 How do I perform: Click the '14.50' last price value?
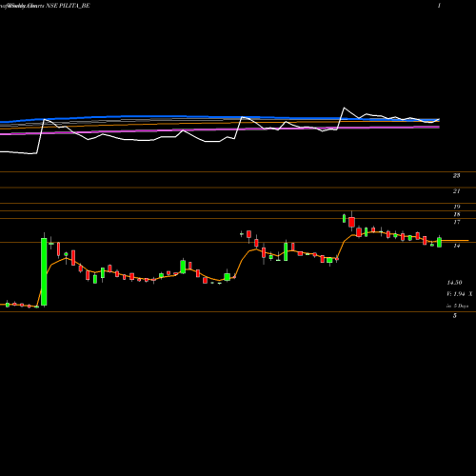coord(454,283)
